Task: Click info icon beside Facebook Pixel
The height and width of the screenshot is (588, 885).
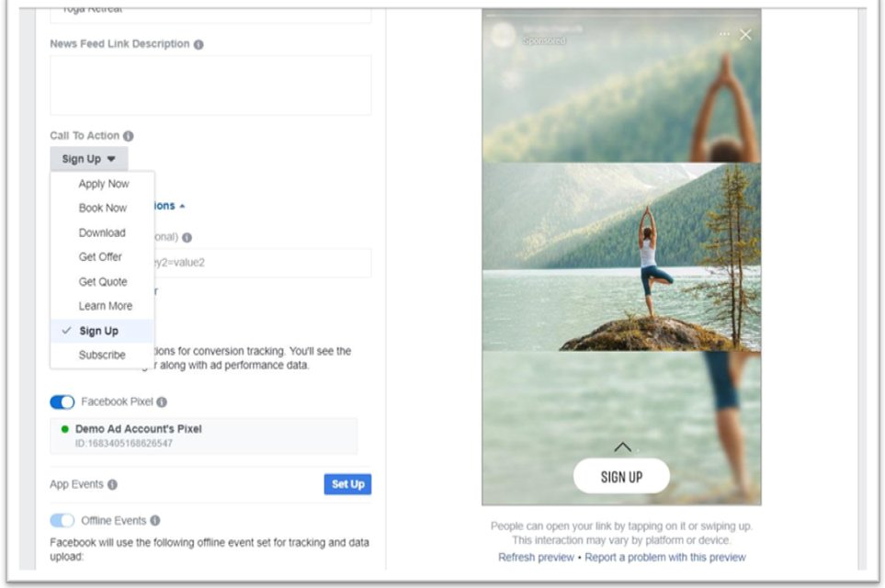Action: pos(162,401)
